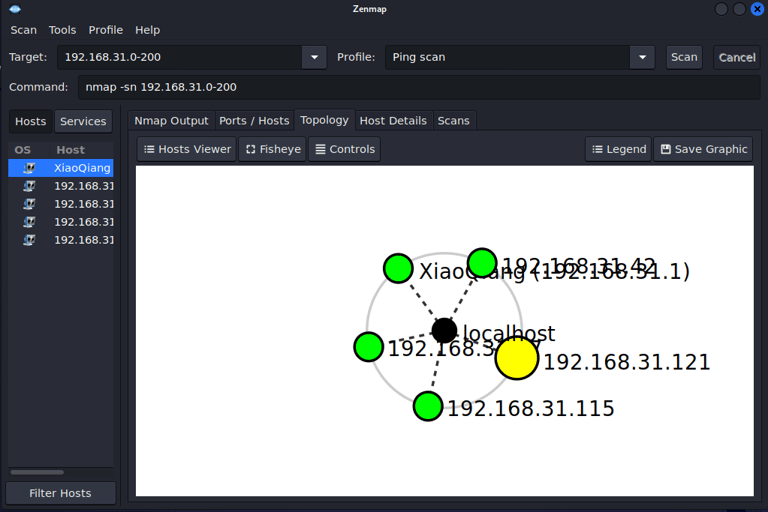The height and width of the screenshot is (512, 768).
Task: Expand the Profile dropdown arrow
Action: click(642, 57)
